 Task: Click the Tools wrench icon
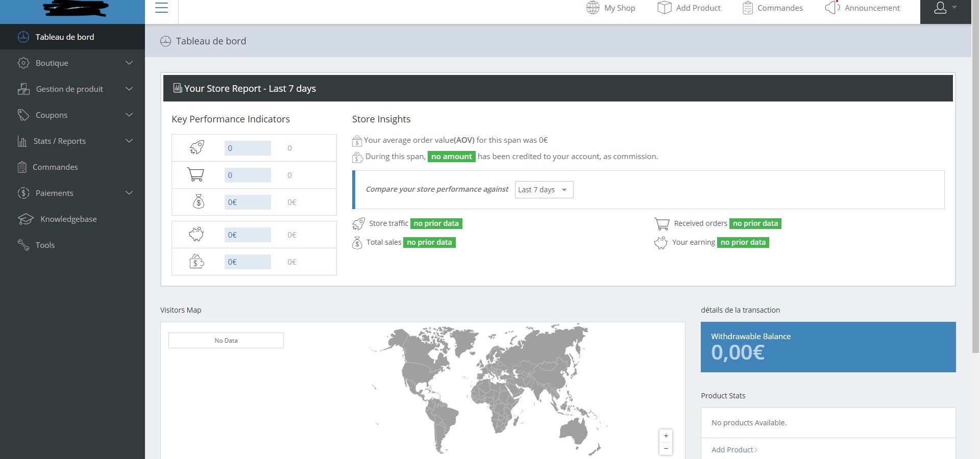pos(23,245)
